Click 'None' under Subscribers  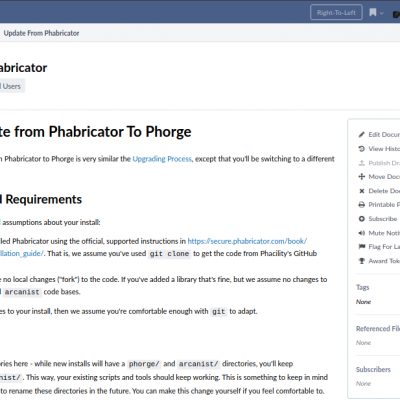pos(363,383)
